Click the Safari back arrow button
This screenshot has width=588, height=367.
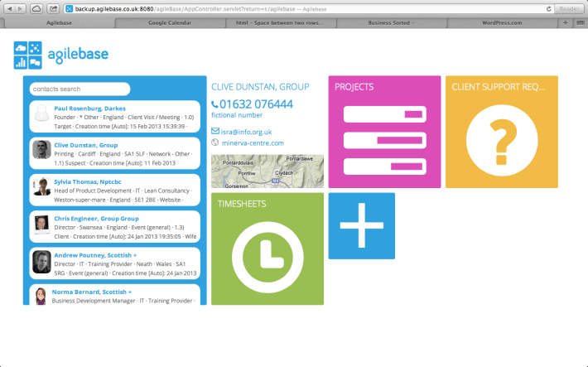coord(9,8)
